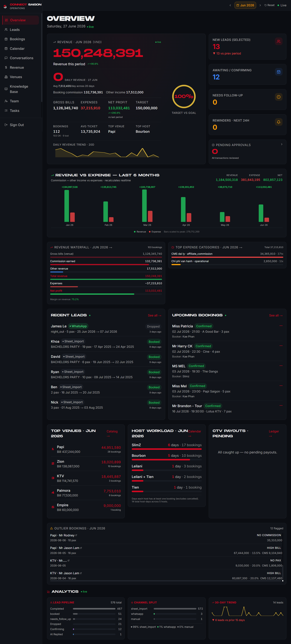Click SlimZ host workload row
291x644 pixels.
pyautogui.click(x=167, y=446)
